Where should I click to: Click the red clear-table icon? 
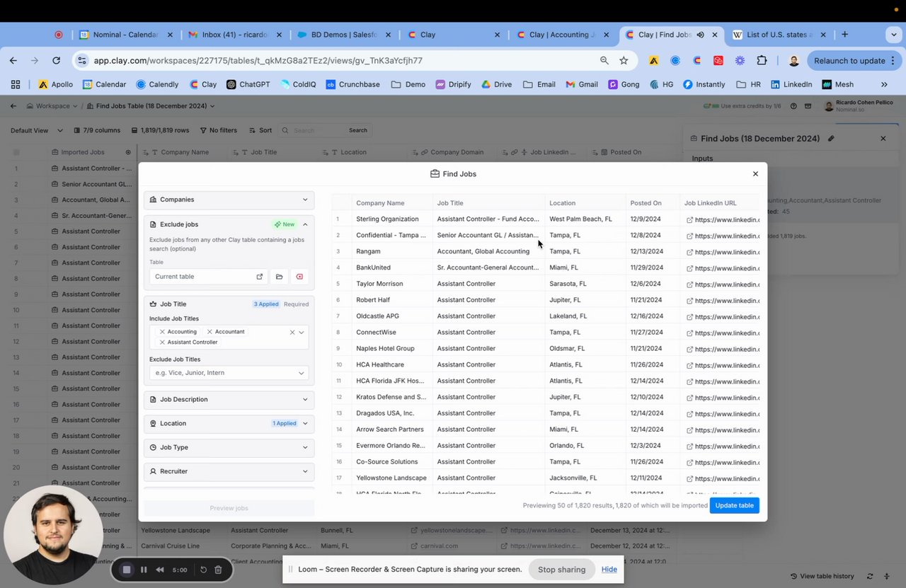(x=299, y=277)
